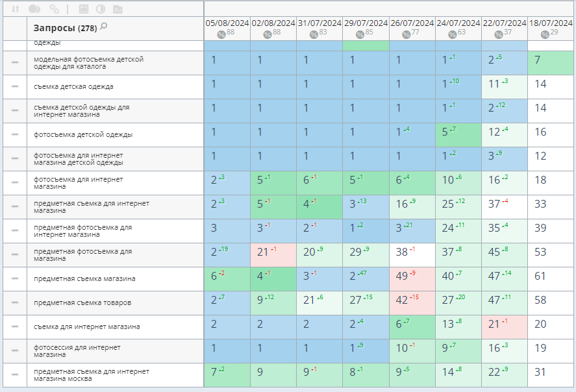Click minus beside 'фотосессия для интернет магазина'

pos(14,351)
